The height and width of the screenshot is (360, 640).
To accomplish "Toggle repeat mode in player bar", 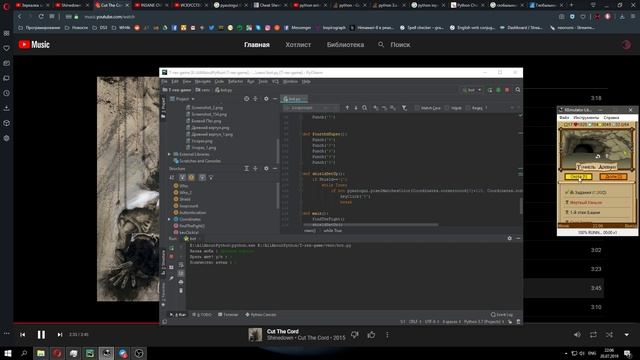I will pos(593,335).
